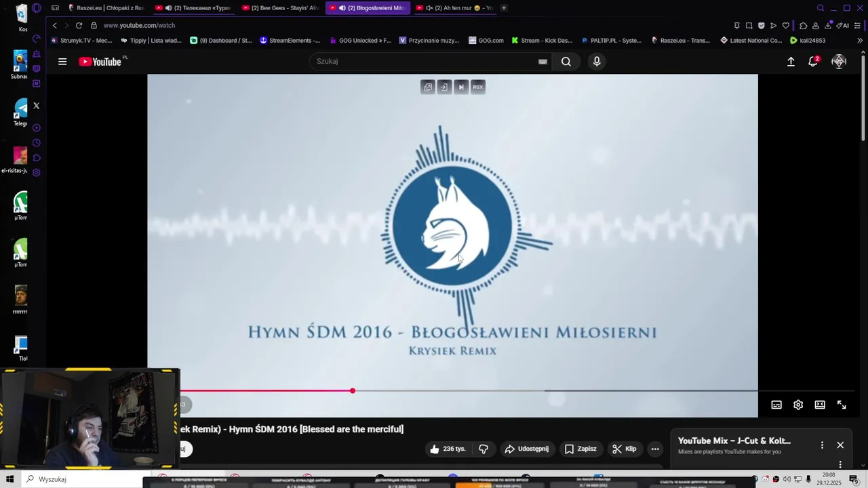Image resolution: width=868 pixels, height=488 pixels.
Task: Search with the magnifier button
Action: tap(566, 62)
